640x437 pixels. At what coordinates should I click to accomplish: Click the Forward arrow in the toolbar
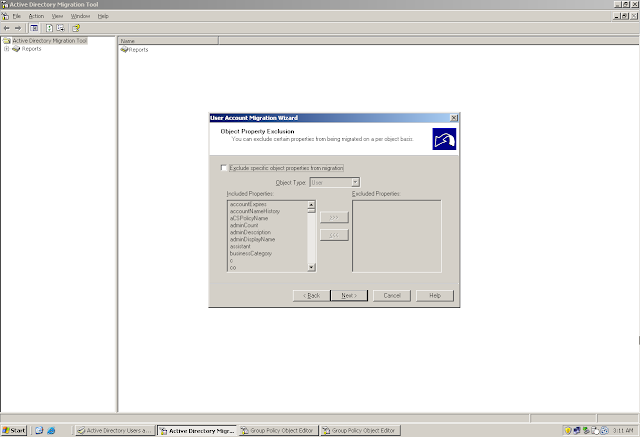point(18,28)
